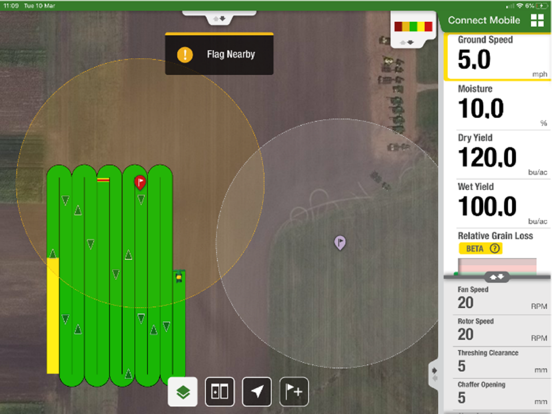Tap the dark red legend swatch
Image resolution: width=552 pixels, height=414 pixels.
point(398,26)
